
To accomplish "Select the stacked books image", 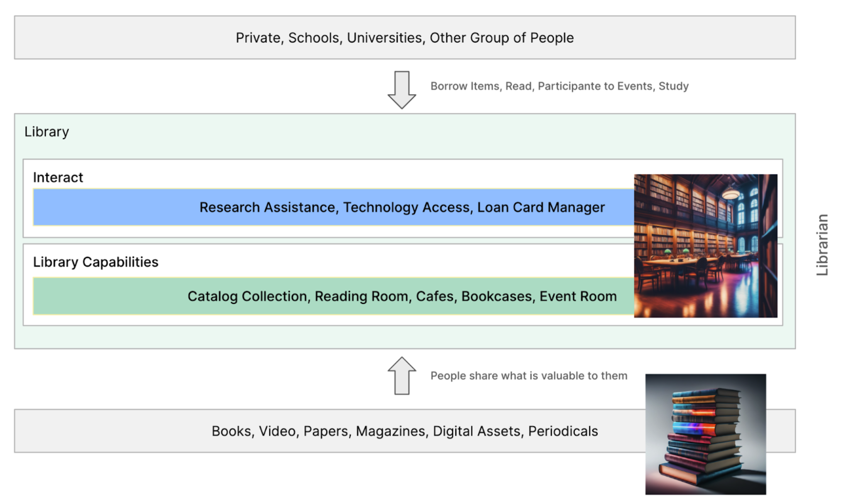I will tap(705, 434).
